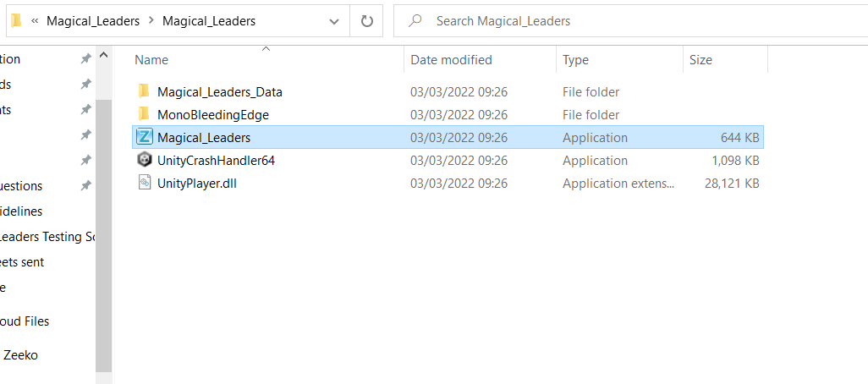Open 'Leaders Testing' item in navigation pane
This screenshot has width=868, height=384.
pos(48,237)
